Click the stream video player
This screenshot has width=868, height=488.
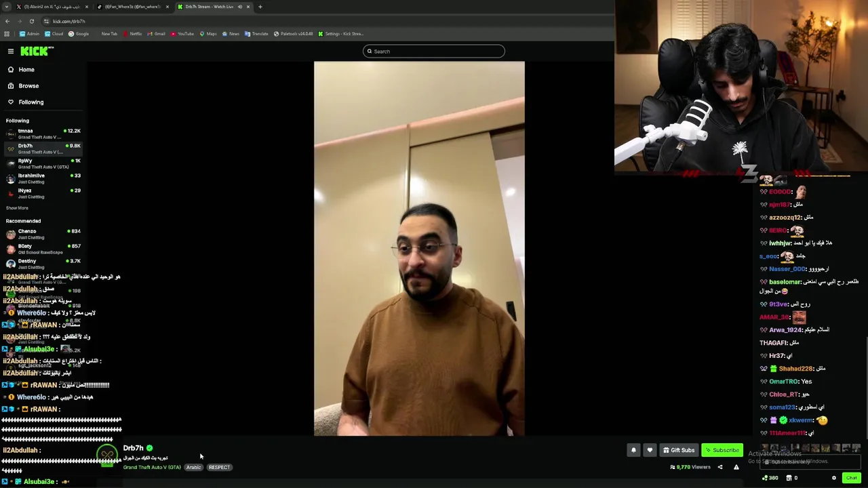419,249
